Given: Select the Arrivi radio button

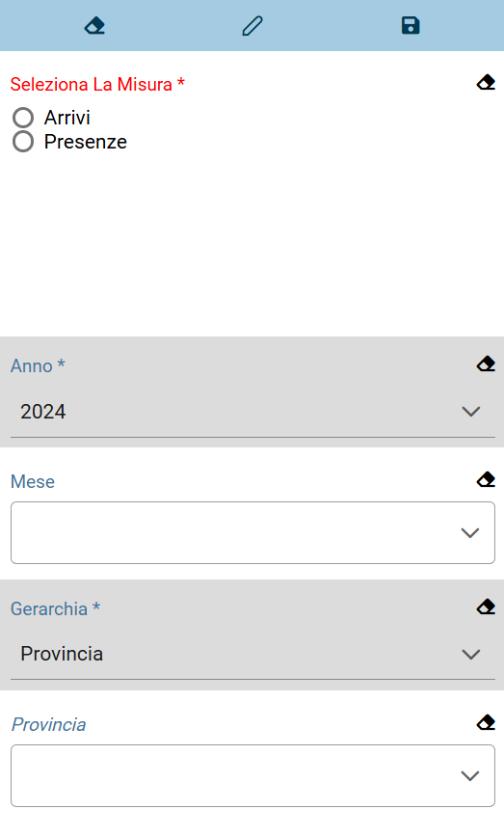Looking at the screenshot, I should coord(23,118).
